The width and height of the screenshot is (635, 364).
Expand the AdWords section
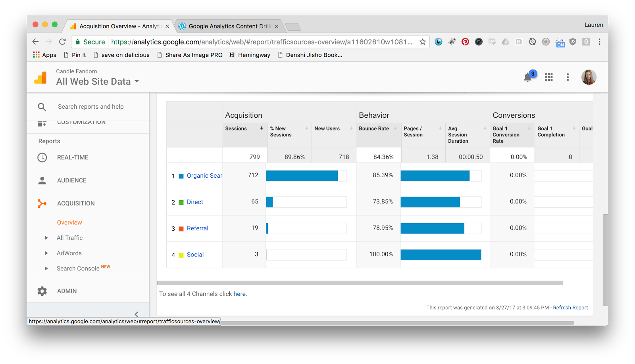46,253
